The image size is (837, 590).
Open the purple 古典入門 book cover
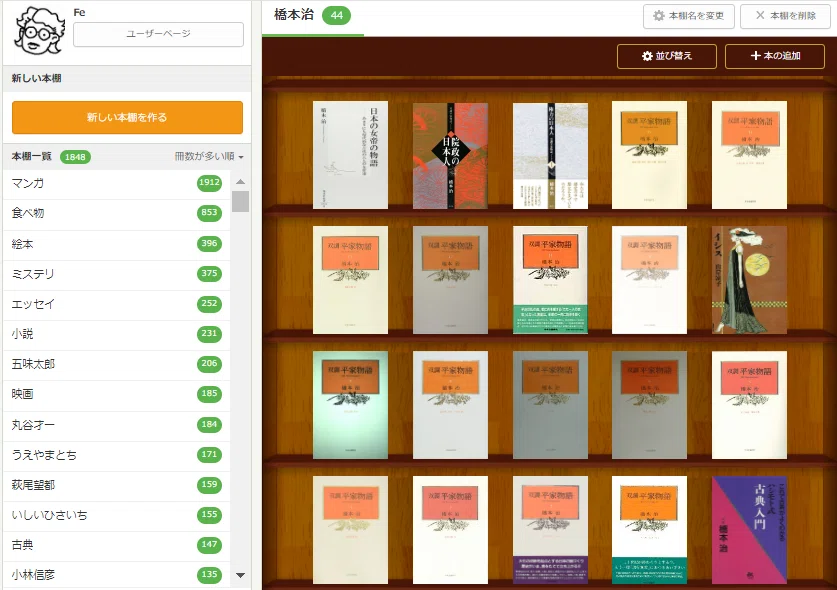coord(749,530)
